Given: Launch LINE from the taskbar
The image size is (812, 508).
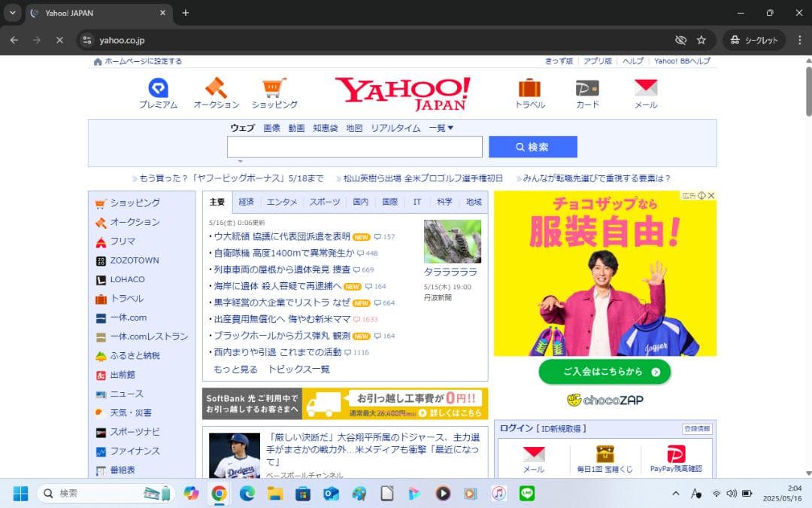Looking at the screenshot, I should [x=527, y=493].
